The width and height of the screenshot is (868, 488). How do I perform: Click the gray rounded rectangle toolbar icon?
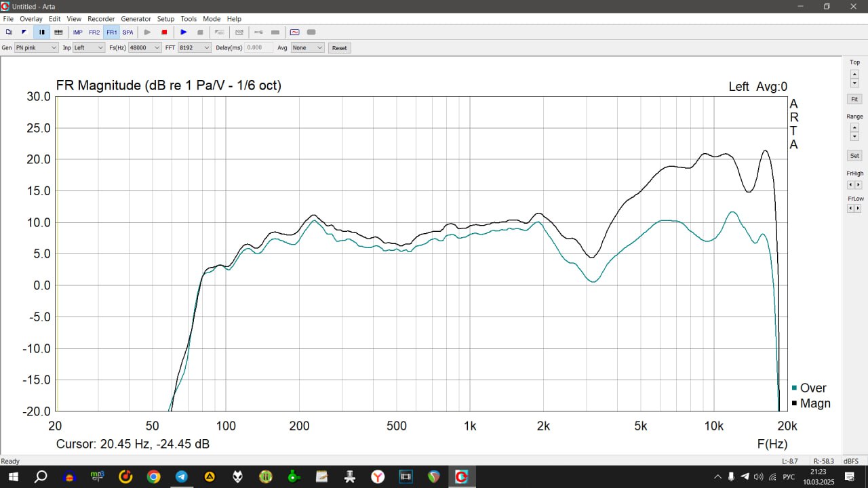click(x=311, y=32)
